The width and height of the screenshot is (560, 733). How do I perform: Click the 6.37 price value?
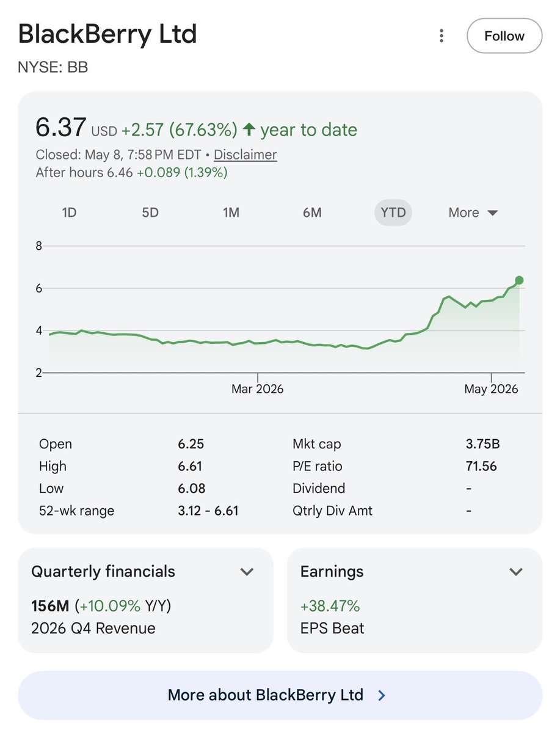pyautogui.click(x=60, y=127)
